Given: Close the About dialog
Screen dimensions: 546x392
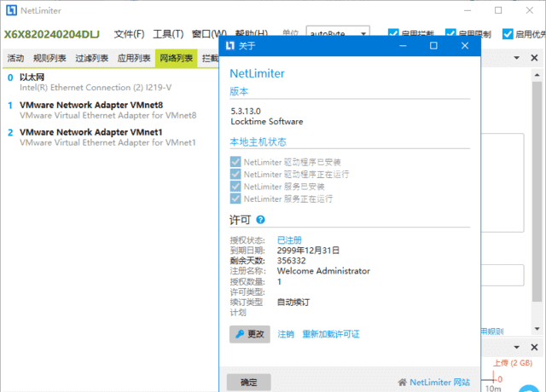Looking at the screenshot, I should point(464,45).
